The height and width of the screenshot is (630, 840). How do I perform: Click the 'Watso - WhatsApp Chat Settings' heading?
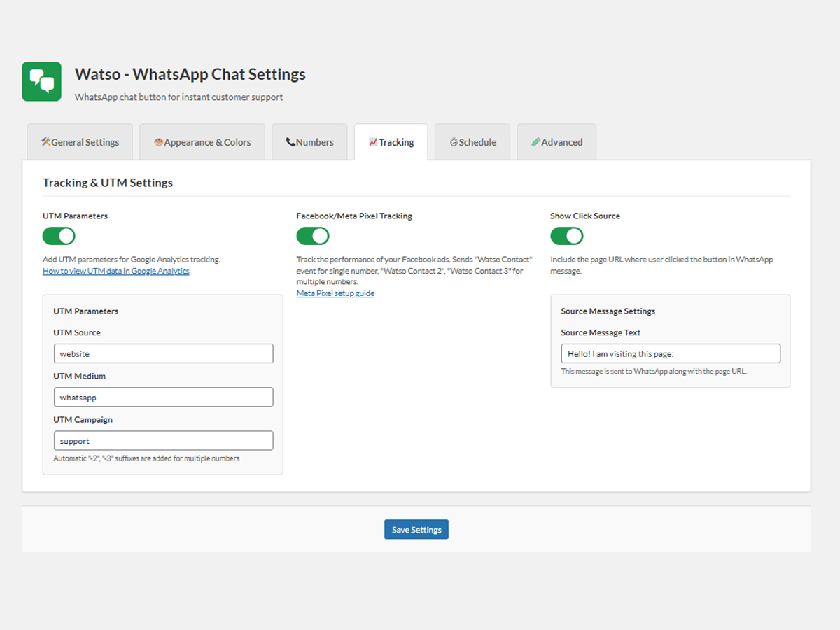190,74
